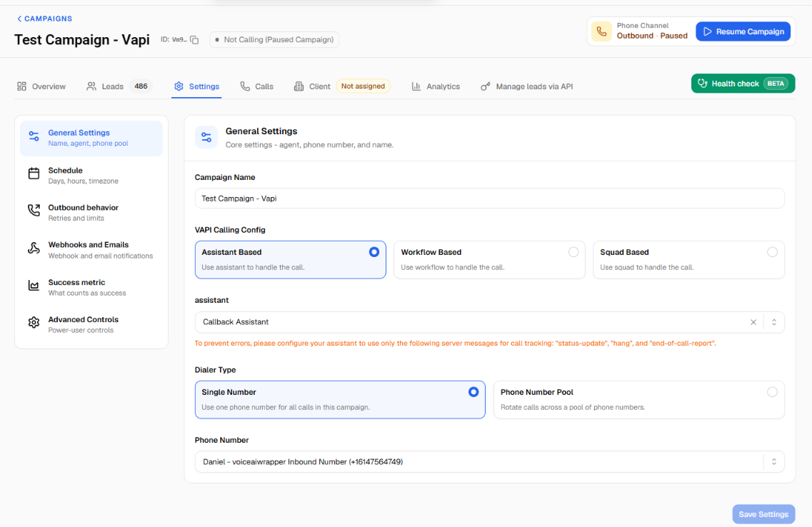The width and height of the screenshot is (812, 527).
Task: Click the 486 leads count badge
Action: [141, 86]
